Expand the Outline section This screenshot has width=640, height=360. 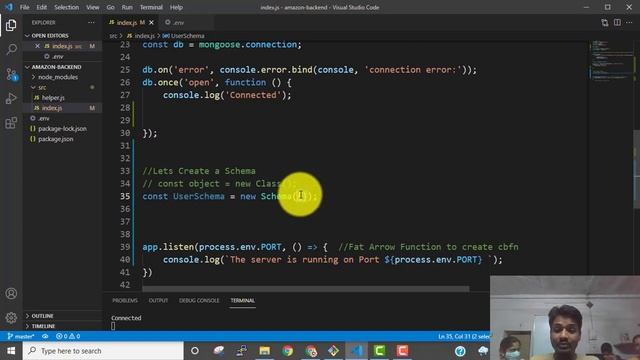pyautogui.click(x=42, y=316)
